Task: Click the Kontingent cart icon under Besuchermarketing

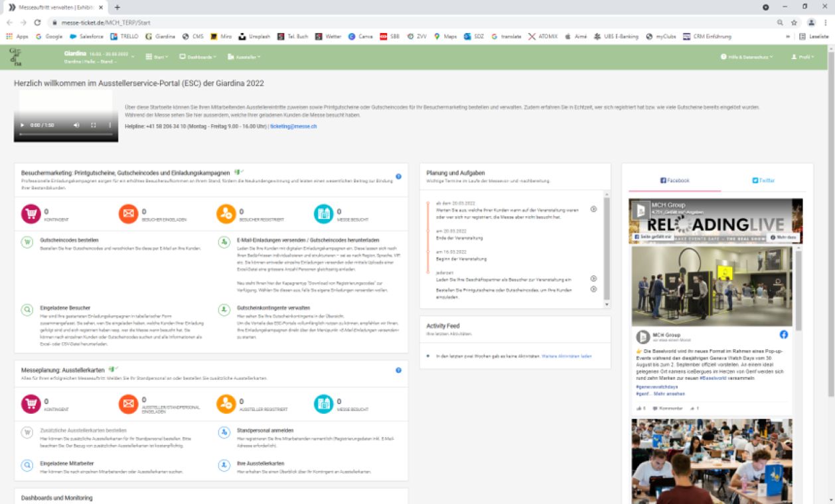Action: click(31, 214)
